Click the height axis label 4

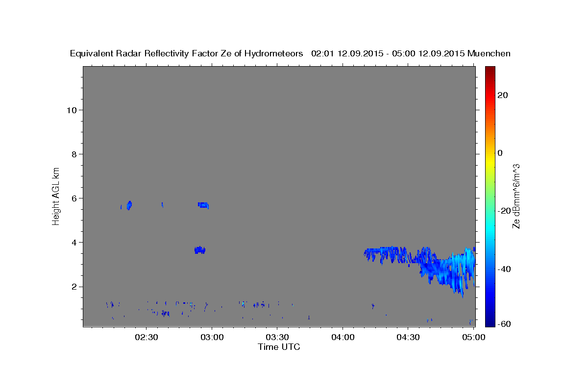73,242
